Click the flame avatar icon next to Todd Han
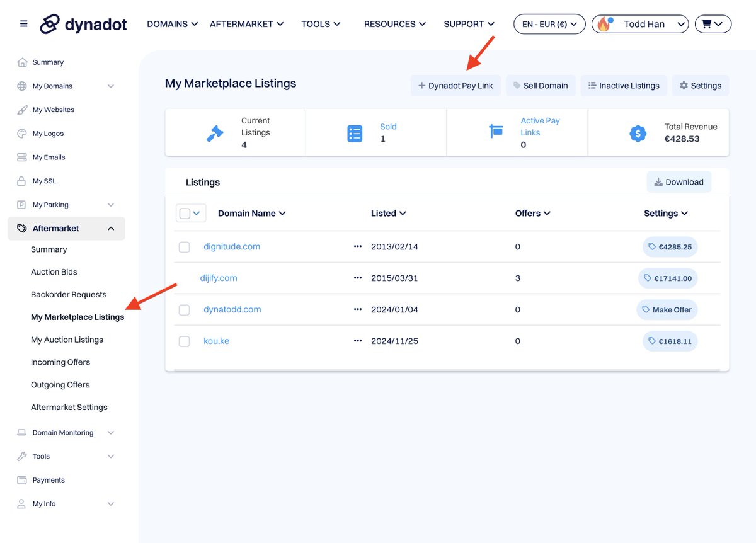Screen dimensions: 756x543 pyautogui.click(x=604, y=25)
